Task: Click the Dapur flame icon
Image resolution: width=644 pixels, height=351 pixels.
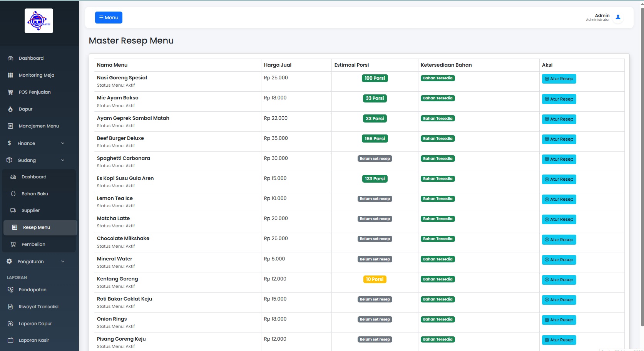Action: coord(10,109)
